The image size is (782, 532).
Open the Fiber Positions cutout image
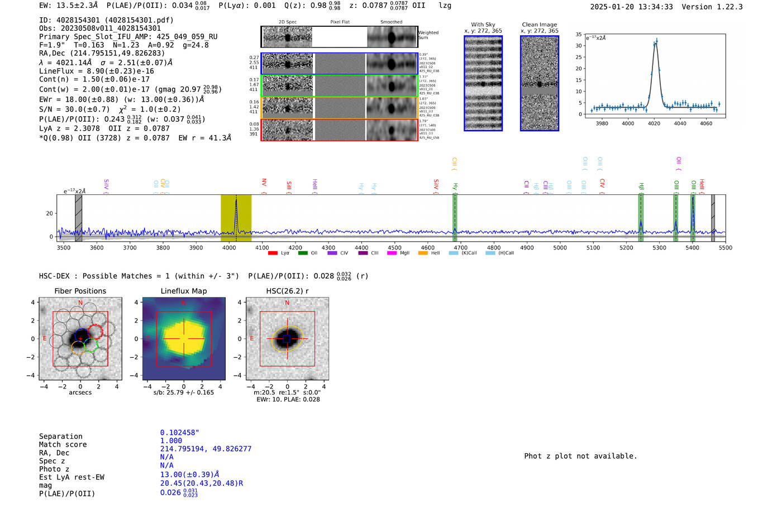tap(80, 339)
